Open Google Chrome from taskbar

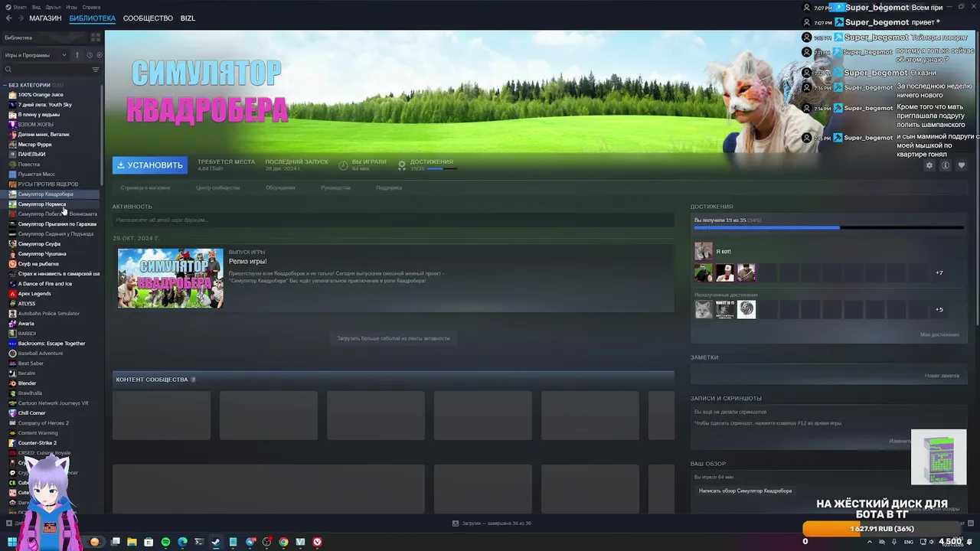(x=283, y=542)
